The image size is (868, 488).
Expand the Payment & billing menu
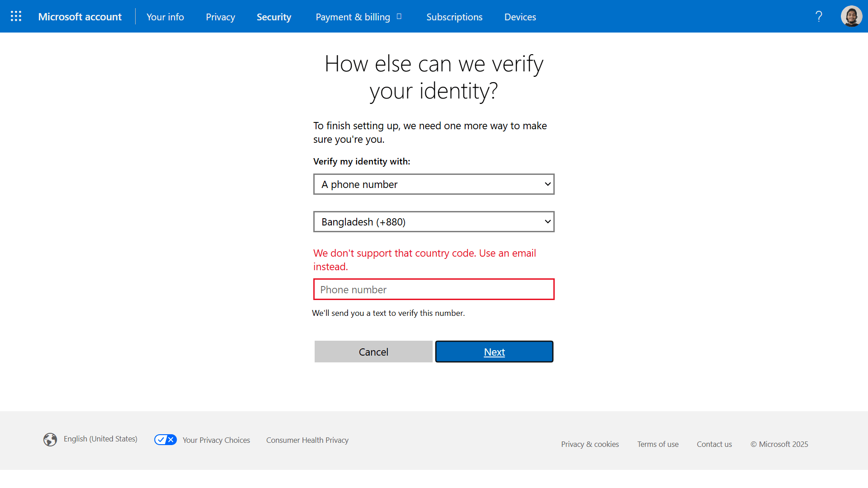coord(359,17)
